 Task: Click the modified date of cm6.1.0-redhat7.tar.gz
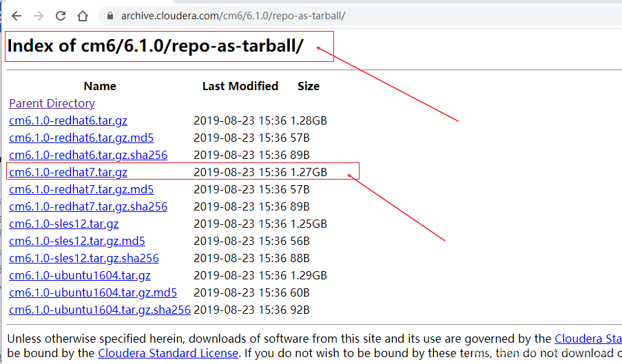240,172
